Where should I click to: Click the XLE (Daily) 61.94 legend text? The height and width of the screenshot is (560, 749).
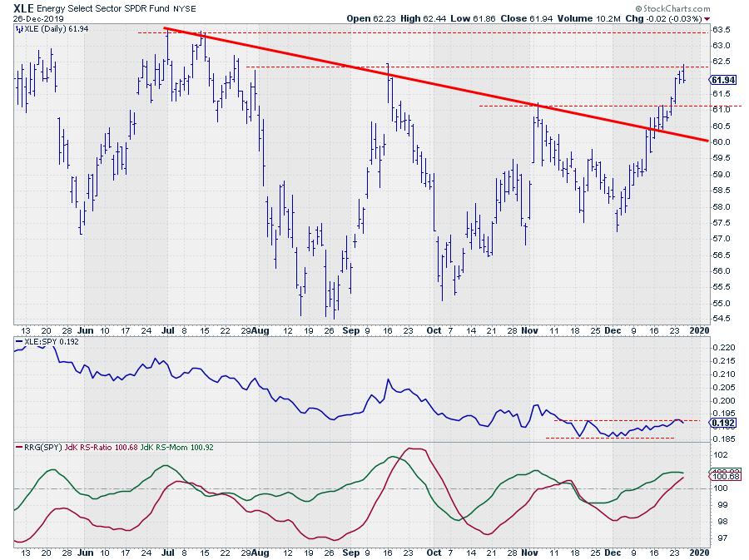click(x=57, y=29)
